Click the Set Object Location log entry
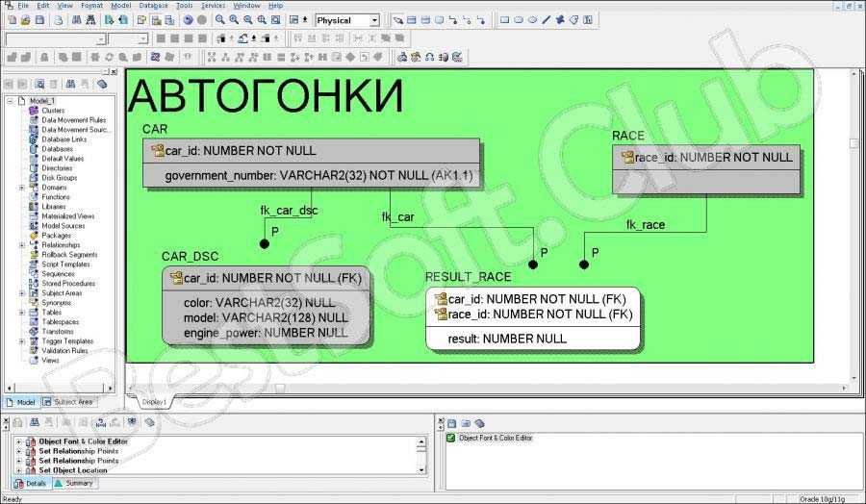Screen dimensions: 866x504 click(73, 470)
